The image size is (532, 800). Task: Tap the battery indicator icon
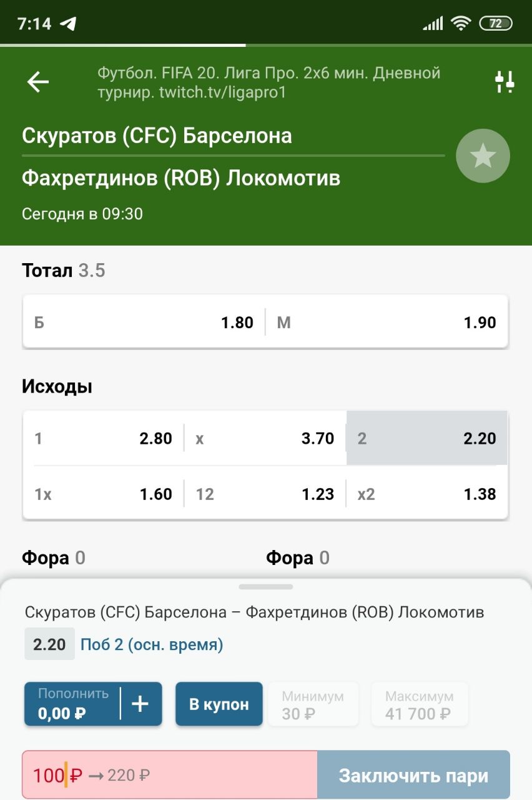click(x=495, y=24)
